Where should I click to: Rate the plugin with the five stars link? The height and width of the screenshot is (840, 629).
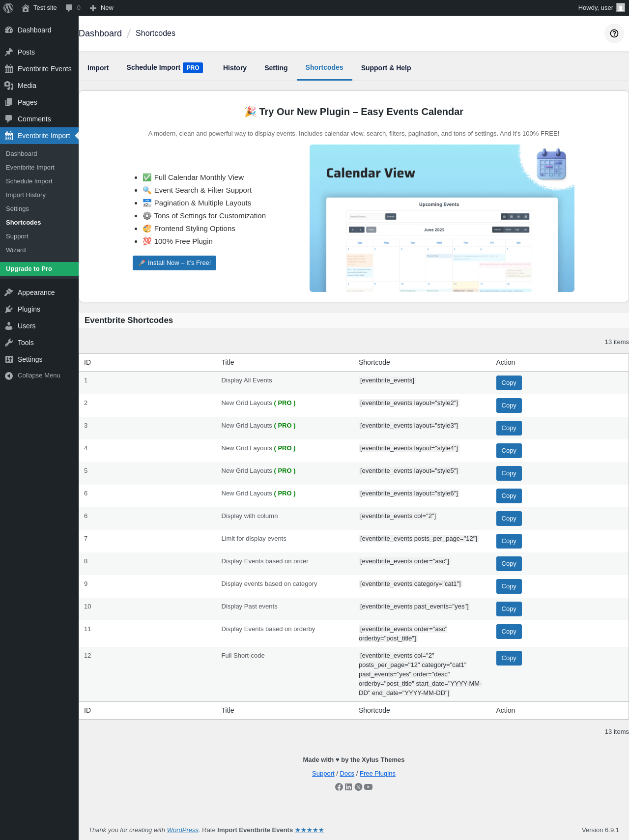pyautogui.click(x=310, y=830)
